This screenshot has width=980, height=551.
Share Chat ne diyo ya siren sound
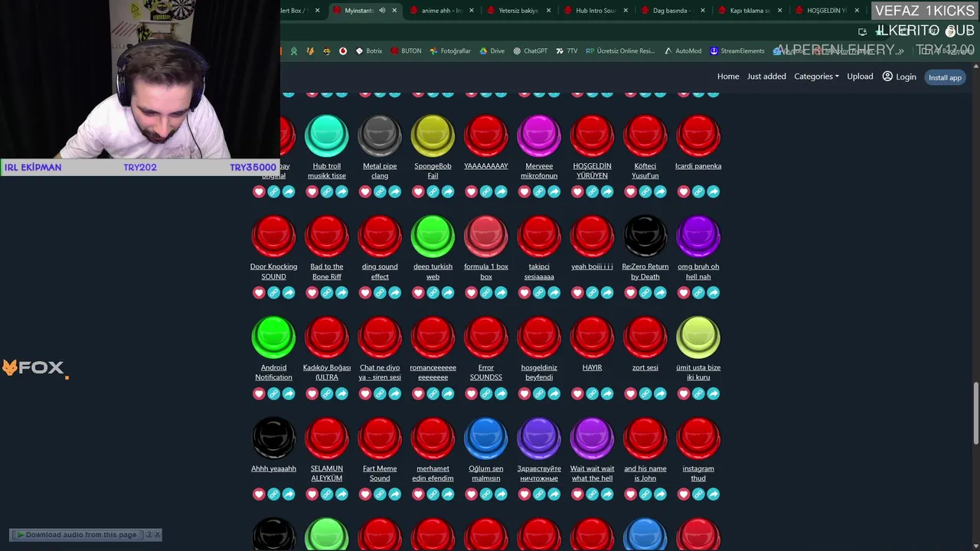[x=395, y=394]
